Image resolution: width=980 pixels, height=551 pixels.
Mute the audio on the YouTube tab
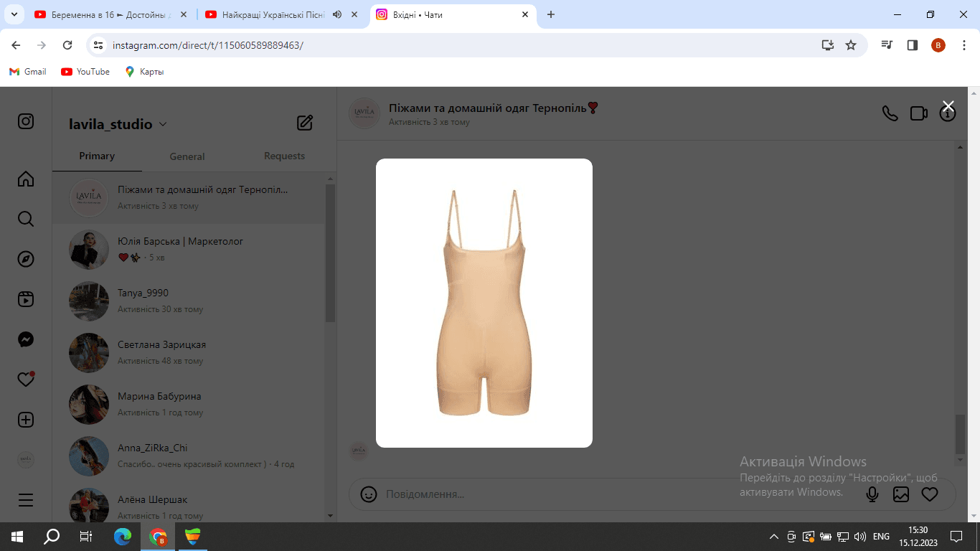click(337, 14)
